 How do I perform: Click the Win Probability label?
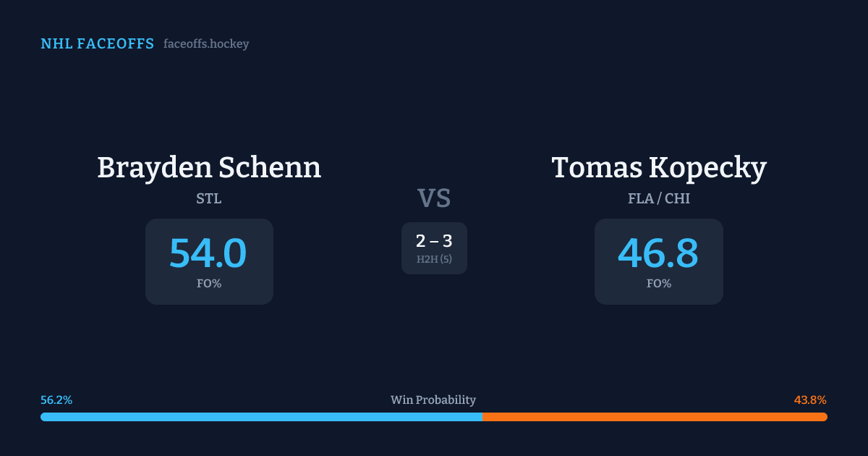[433, 400]
